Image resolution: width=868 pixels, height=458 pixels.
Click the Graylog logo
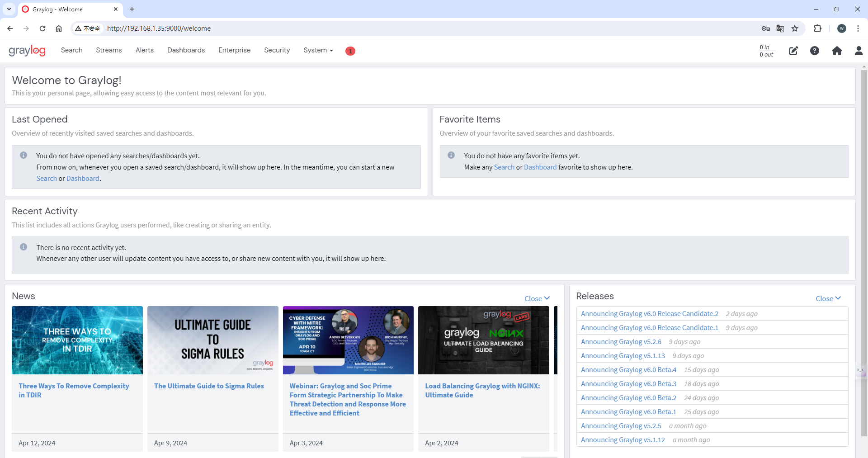pyautogui.click(x=27, y=51)
